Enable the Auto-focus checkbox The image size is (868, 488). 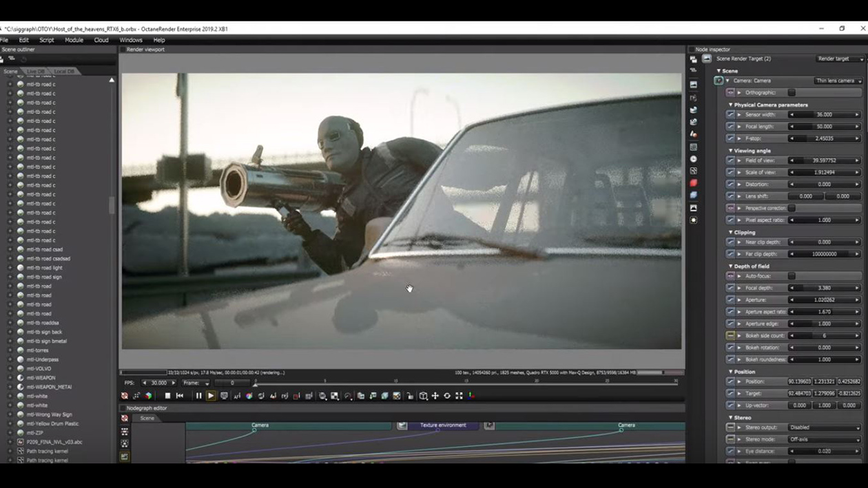coord(792,276)
